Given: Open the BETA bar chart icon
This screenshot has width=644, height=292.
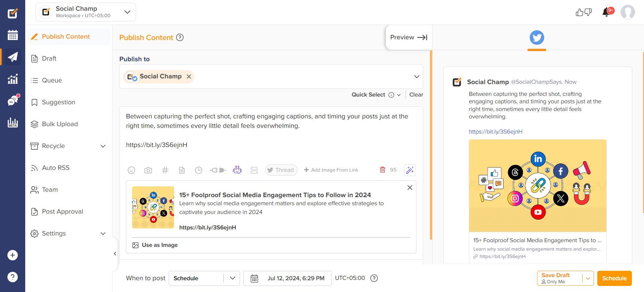Looking at the screenshot, I should click(12, 122).
